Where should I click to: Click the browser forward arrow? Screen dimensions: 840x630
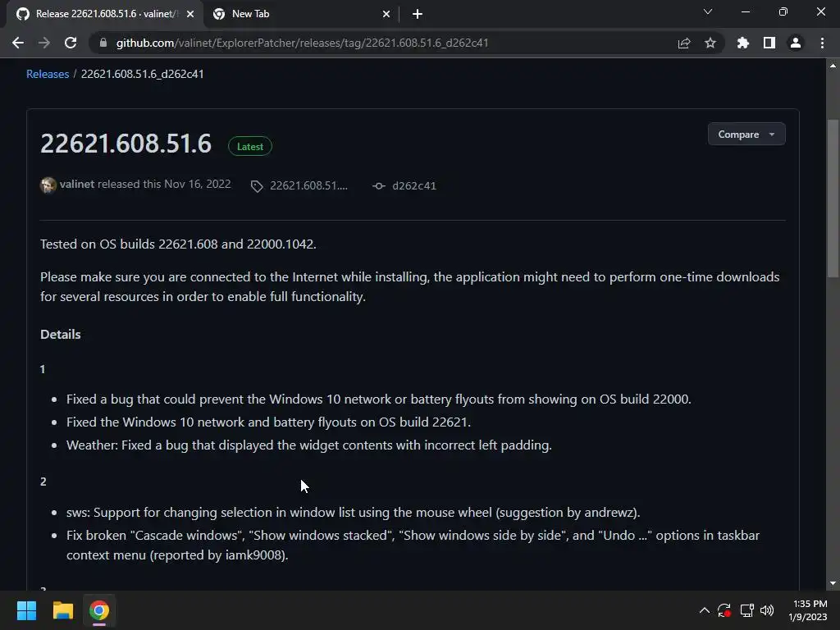(44, 43)
